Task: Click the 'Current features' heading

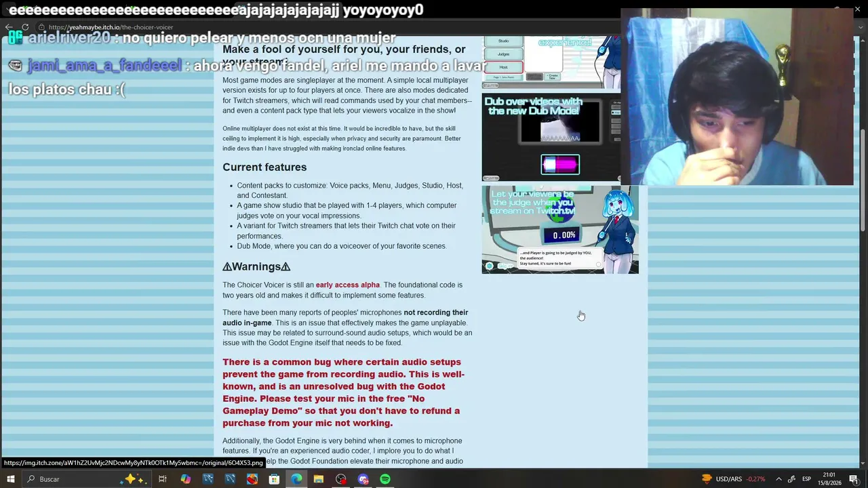Action: pos(264,167)
